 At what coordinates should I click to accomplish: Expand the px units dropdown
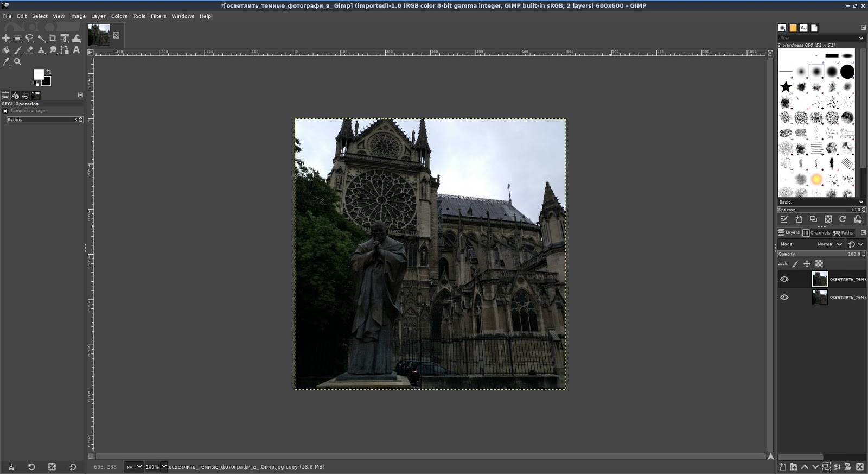tap(139, 466)
